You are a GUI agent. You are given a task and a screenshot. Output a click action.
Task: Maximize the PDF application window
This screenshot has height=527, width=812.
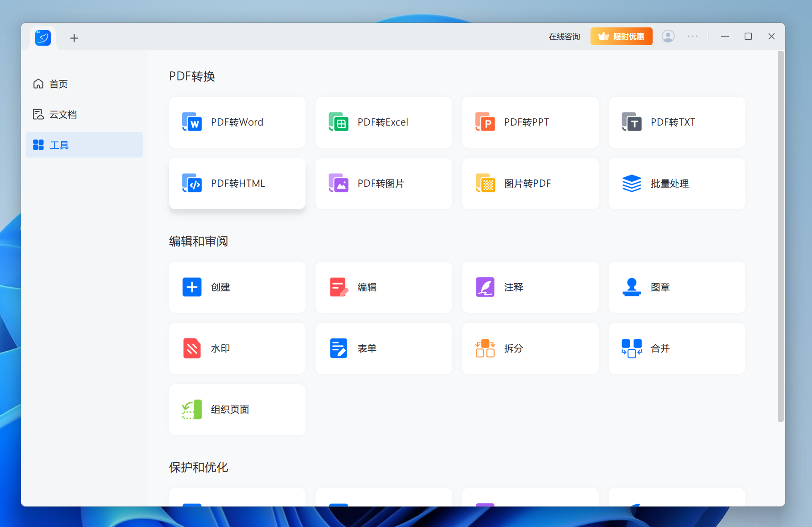click(748, 36)
